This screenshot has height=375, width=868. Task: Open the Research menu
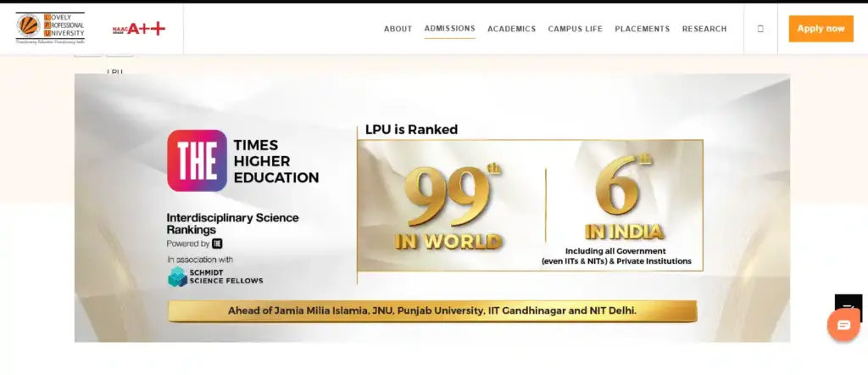[704, 29]
